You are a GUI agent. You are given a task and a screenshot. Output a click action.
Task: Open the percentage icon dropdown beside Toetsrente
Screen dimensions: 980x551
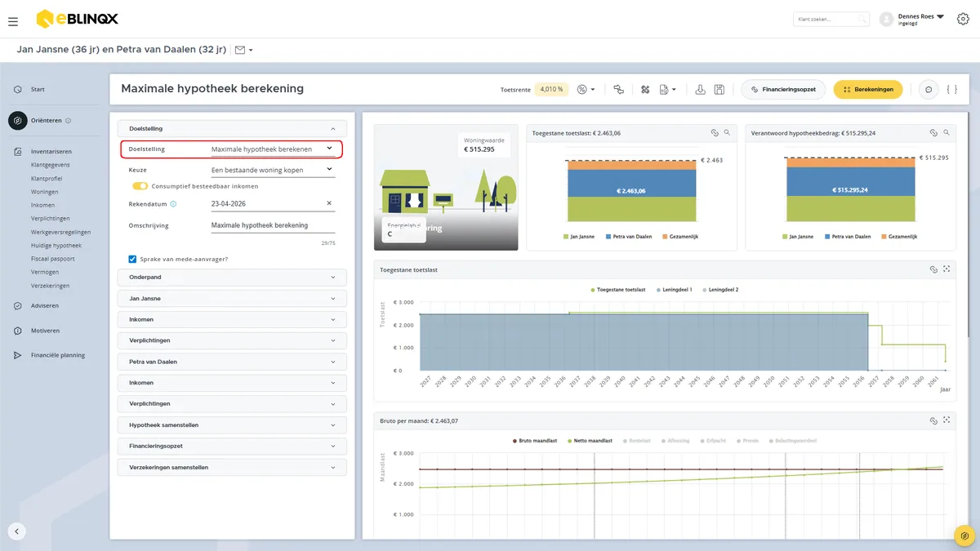[586, 90]
